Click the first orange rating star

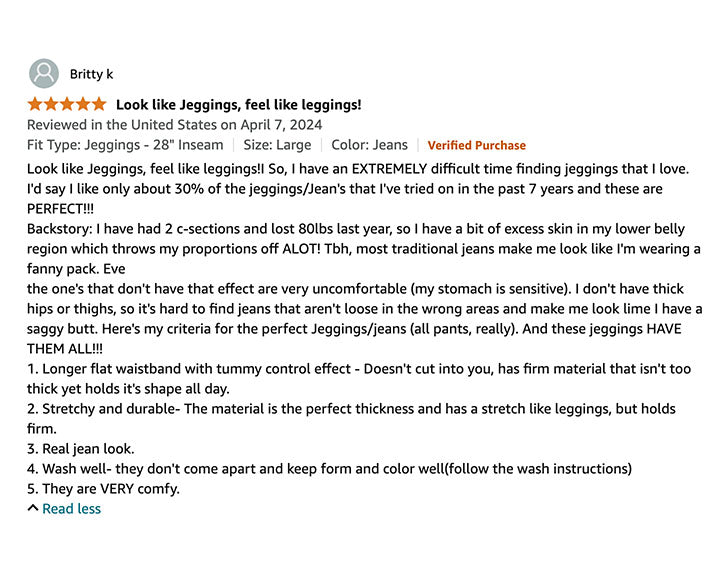(35, 104)
